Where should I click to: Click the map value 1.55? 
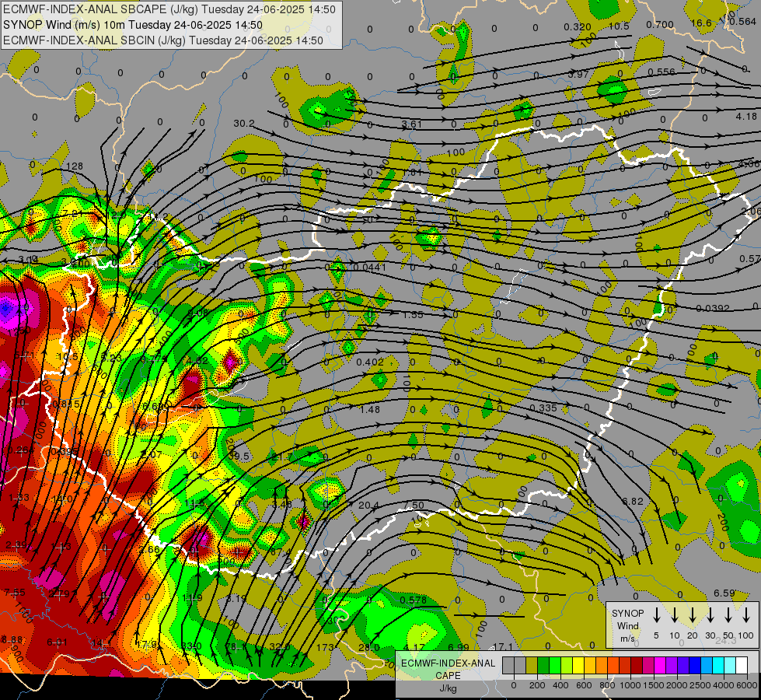coord(413,314)
